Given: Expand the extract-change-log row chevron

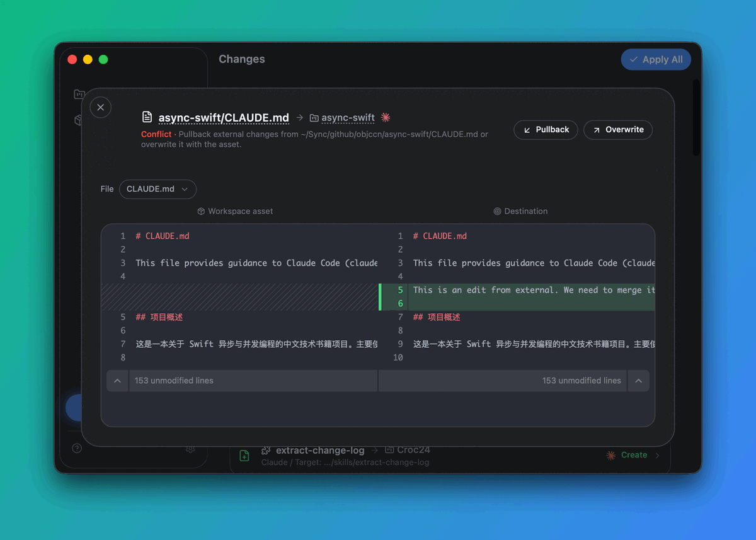Looking at the screenshot, I should point(658,456).
